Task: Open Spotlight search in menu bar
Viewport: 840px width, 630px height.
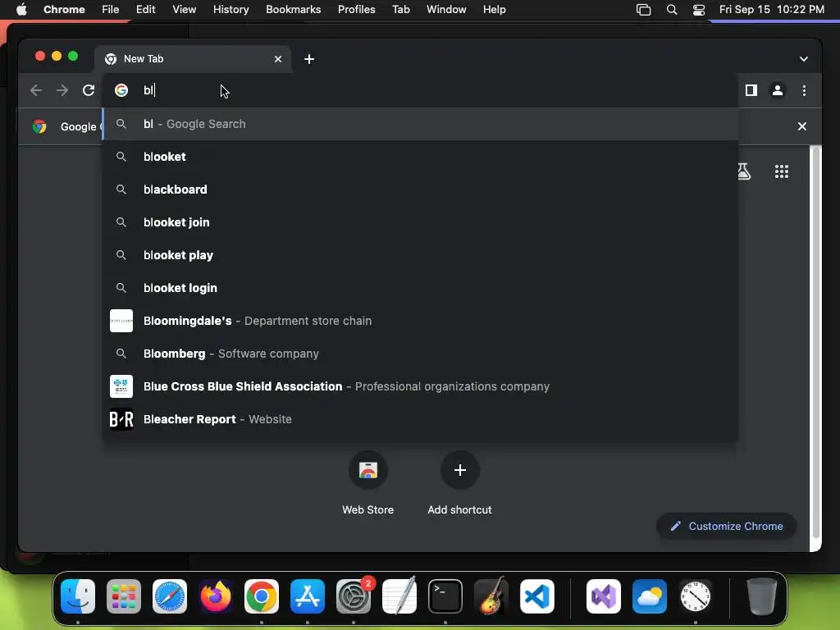Action: pyautogui.click(x=672, y=10)
